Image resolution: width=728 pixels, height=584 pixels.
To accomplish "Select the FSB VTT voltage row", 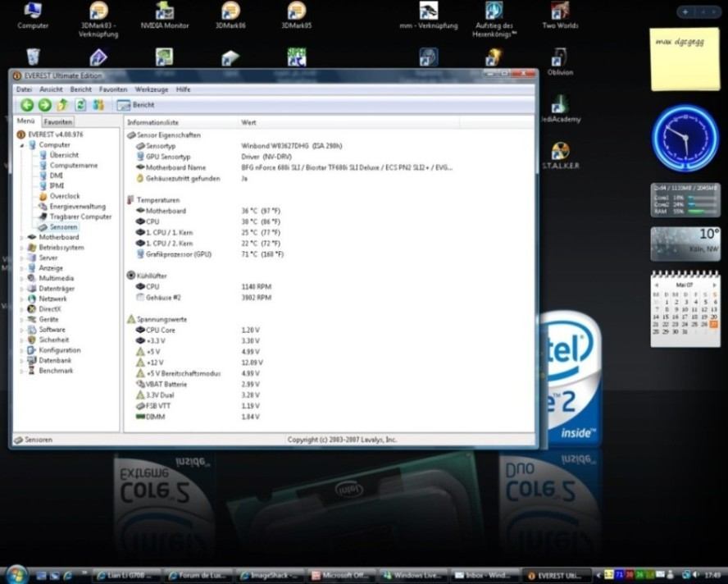I will tap(198, 405).
